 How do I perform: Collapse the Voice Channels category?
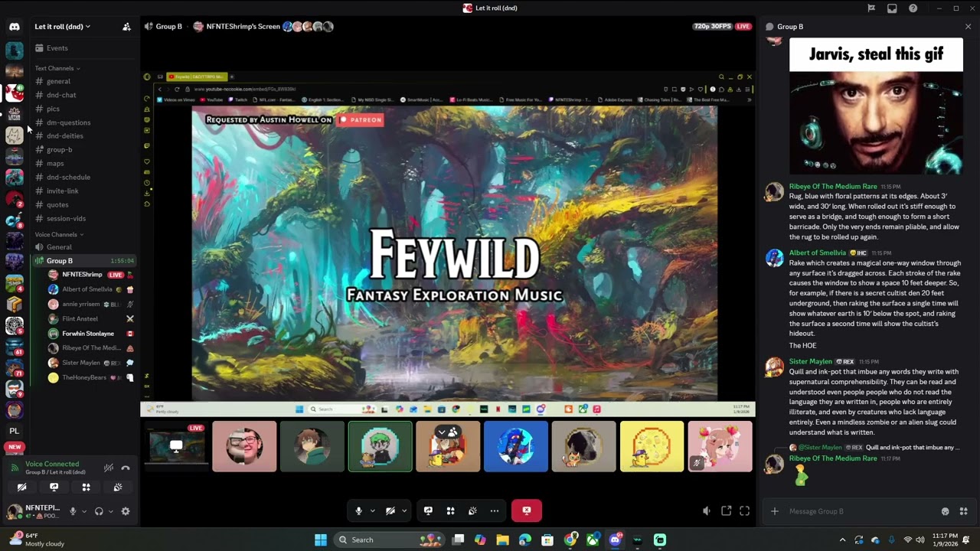pyautogui.click(x=59, y=234)
